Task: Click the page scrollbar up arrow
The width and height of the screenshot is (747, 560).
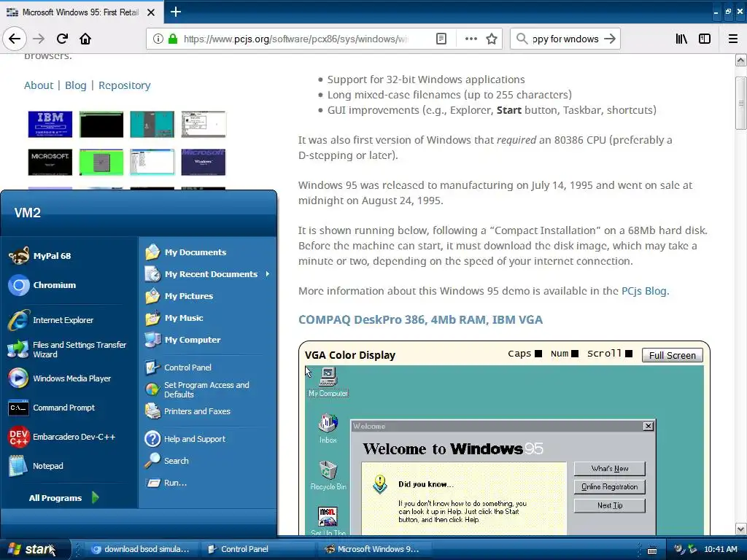Action: tap(741, 61)
